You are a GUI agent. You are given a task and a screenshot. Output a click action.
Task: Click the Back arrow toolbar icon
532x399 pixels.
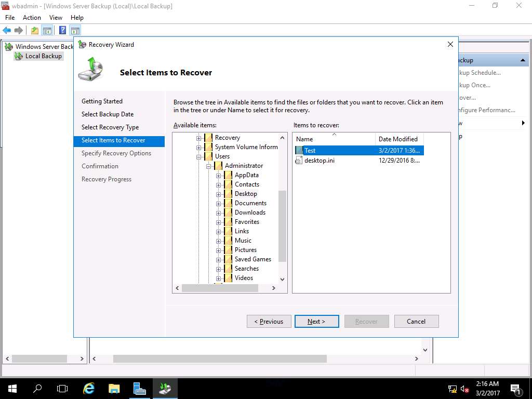pos(7,30)
